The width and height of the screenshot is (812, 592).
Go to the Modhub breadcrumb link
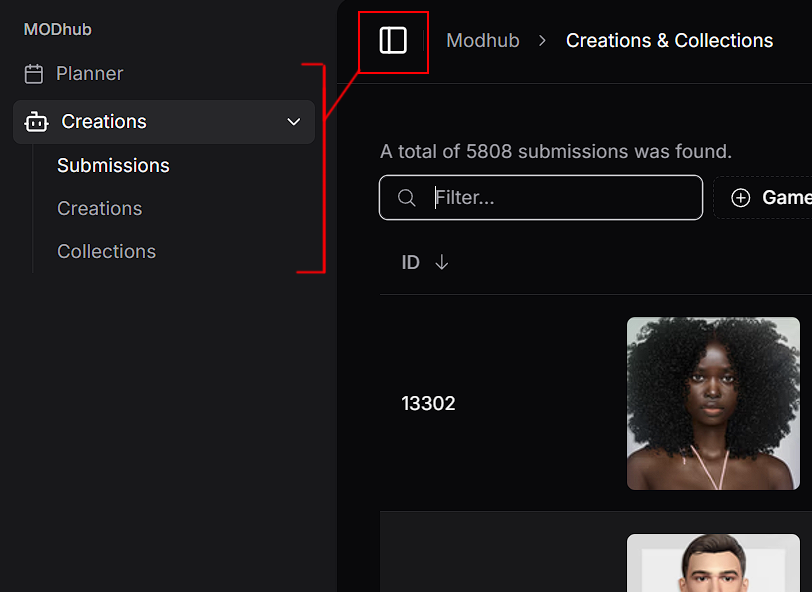pos(483,40)
